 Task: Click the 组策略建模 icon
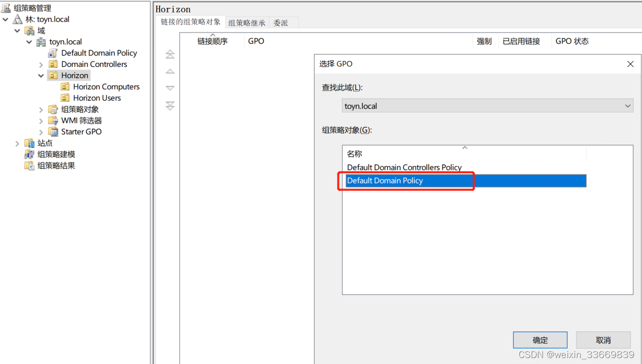[29, 154]
